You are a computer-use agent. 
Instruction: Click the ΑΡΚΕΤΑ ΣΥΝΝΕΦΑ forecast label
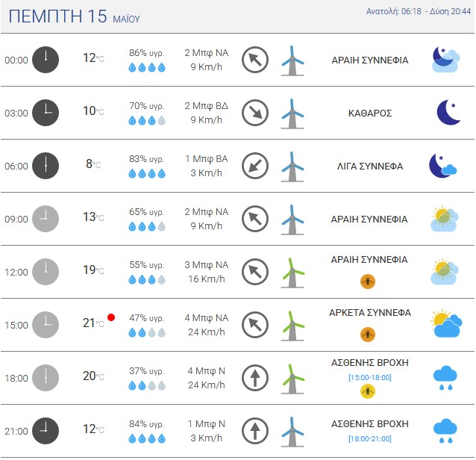(370, 312)
